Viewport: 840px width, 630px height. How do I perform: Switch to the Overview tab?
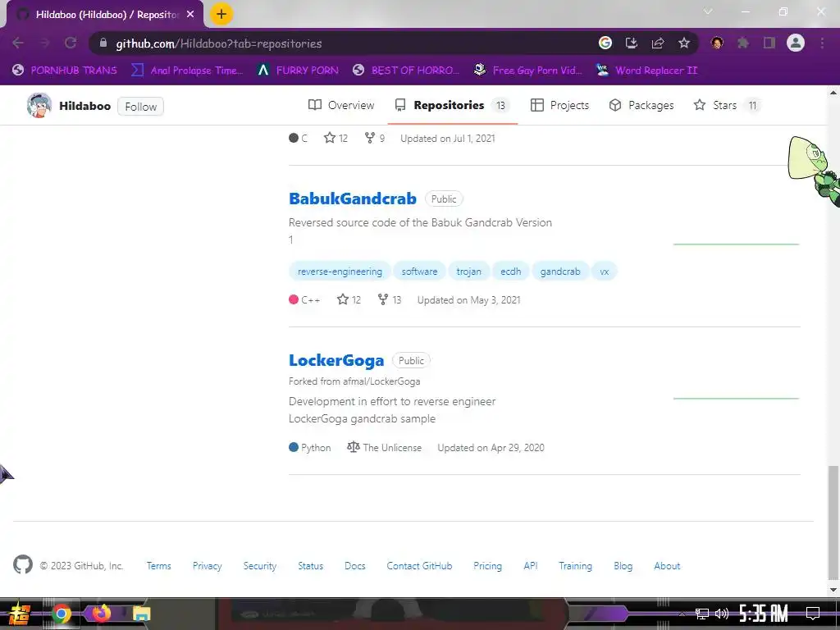(341, 105)
